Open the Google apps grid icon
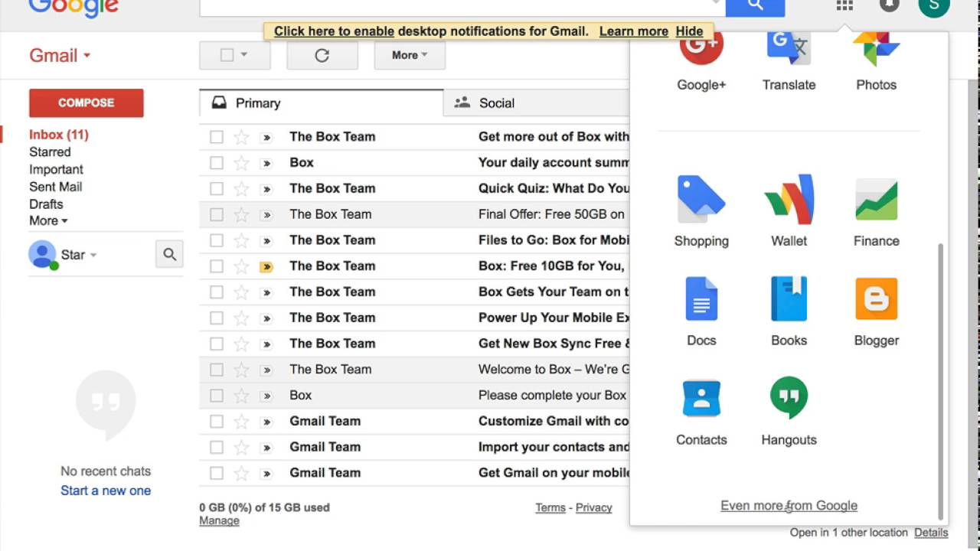Viewport: 980px width, 551px height. click(844, 5)
